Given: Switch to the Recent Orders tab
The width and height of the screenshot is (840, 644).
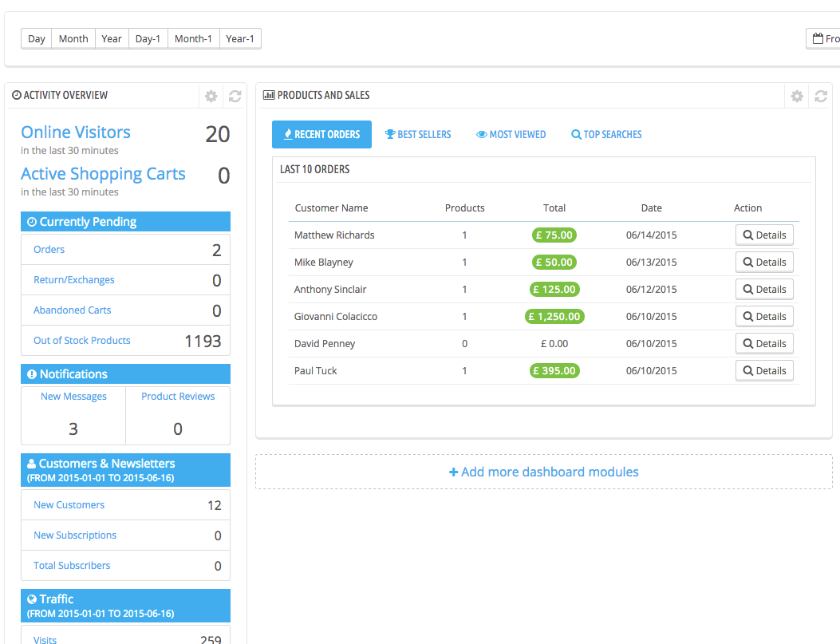Looking at the screenshot, I should point(321,135).
